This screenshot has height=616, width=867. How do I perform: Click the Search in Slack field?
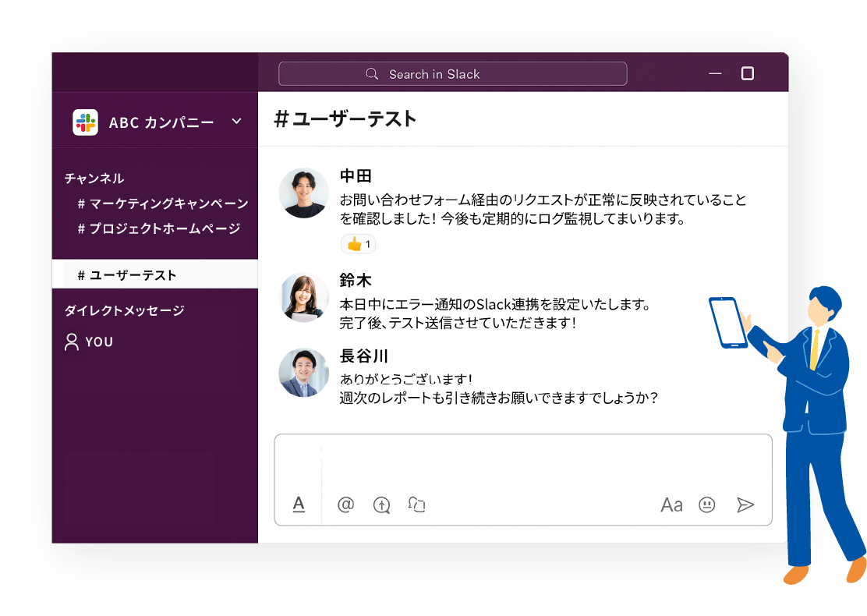452,74
